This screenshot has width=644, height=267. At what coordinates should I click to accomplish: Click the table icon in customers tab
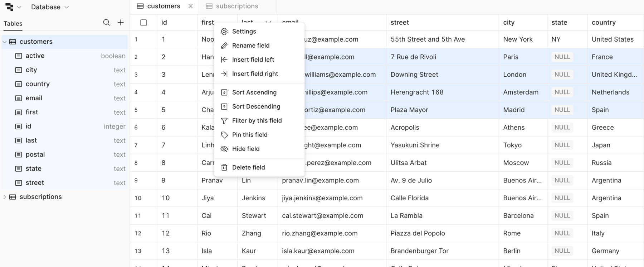click(140, 6)
